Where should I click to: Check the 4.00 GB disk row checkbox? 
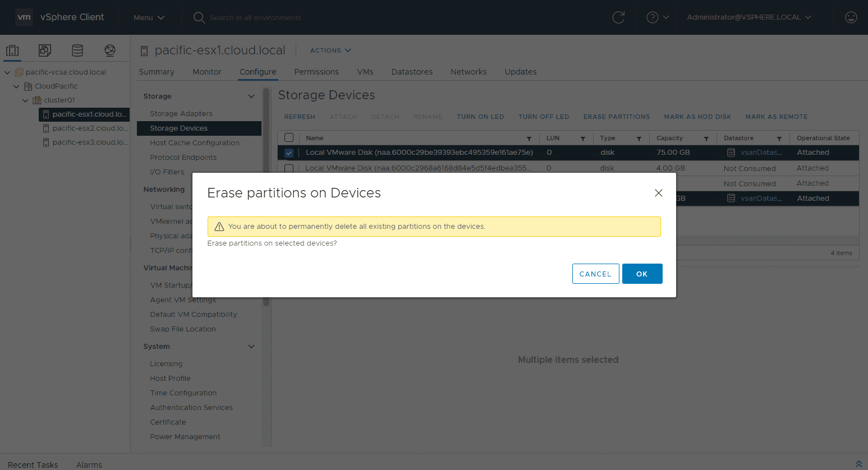pos(289,168)
